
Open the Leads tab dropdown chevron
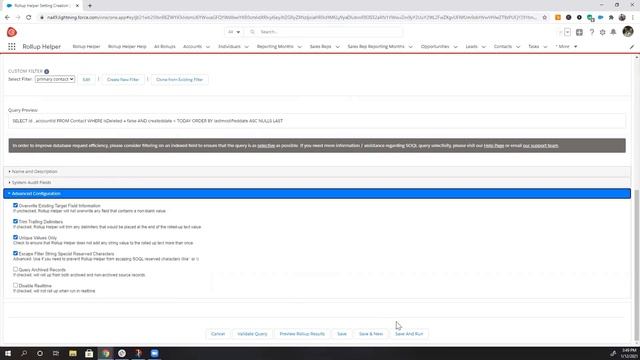pos(484,47)
